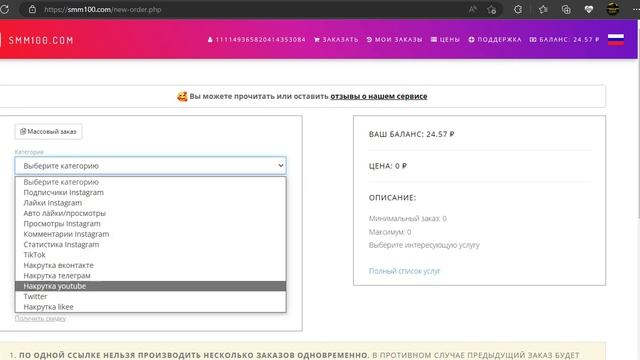Select Выберите категорию placeholder option
Viewport: 640px width, 360px height.
pyautogui.click(x=151, y=182)
